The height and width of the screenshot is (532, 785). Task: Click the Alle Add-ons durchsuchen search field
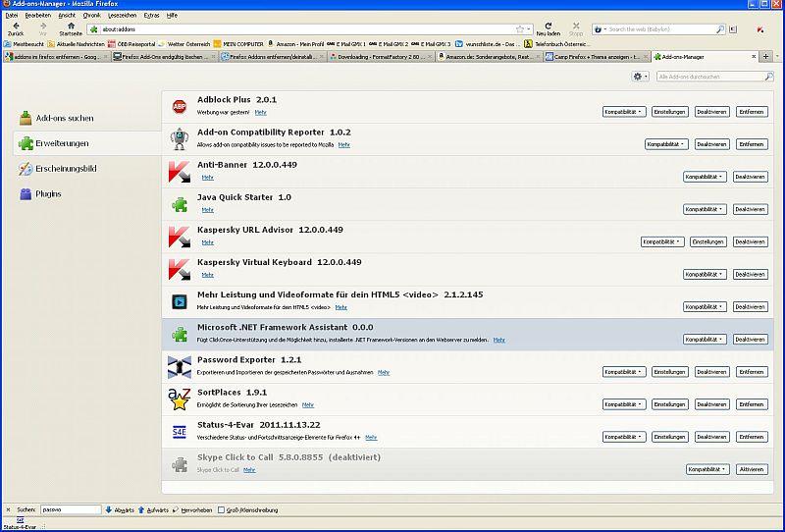tap(712, 77)
